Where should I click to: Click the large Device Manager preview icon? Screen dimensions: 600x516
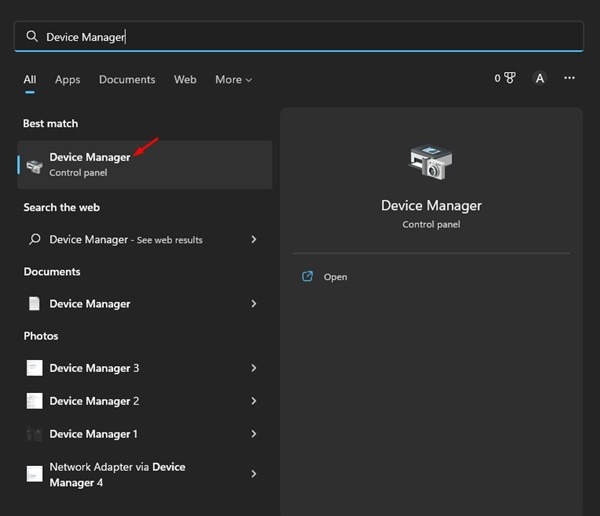(x=431, y=162)
